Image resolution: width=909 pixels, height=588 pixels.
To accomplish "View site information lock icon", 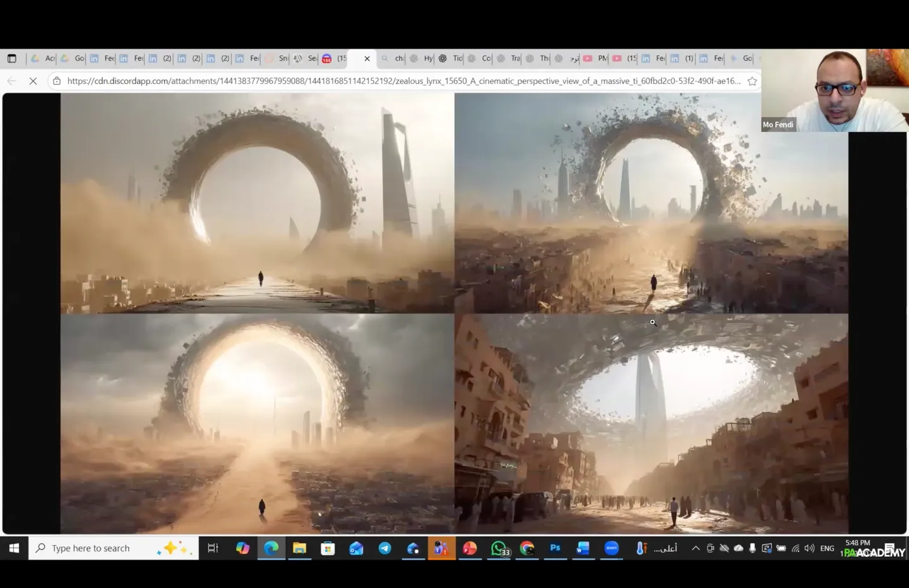I will pyautogui.click(x=57, y=81).
